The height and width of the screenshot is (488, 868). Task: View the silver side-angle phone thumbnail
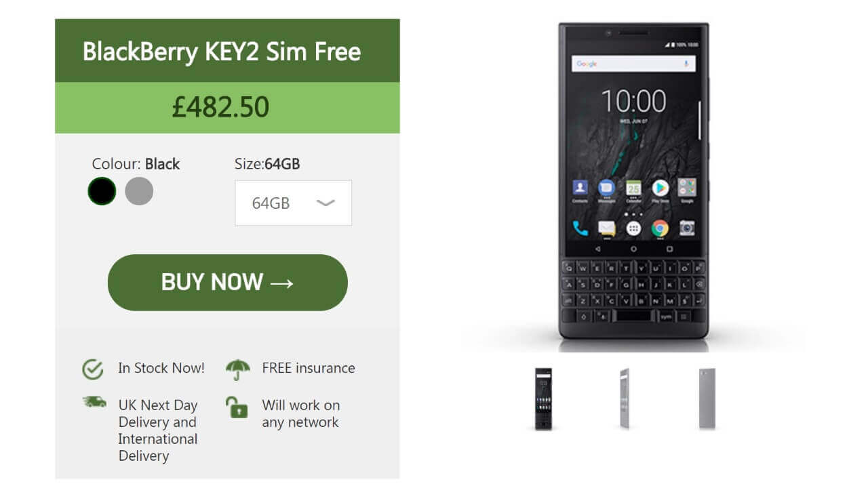pyautogui.click(x=625, y=399)
